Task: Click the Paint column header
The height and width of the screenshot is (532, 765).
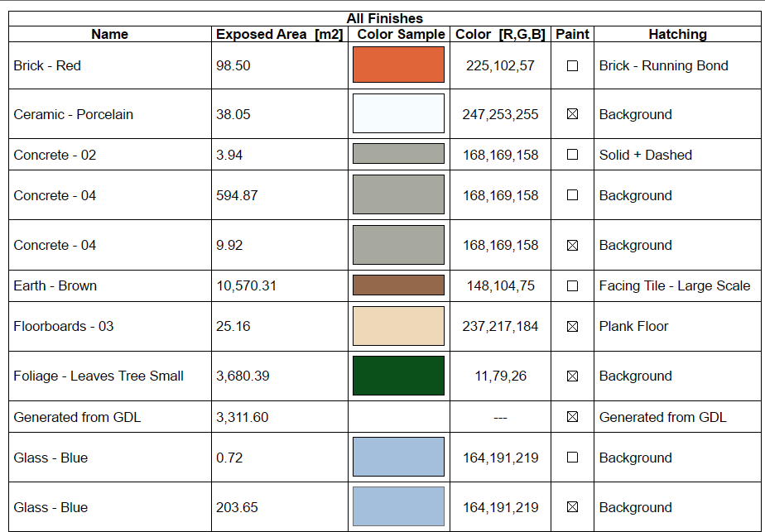Action: [x=572, y=35]
